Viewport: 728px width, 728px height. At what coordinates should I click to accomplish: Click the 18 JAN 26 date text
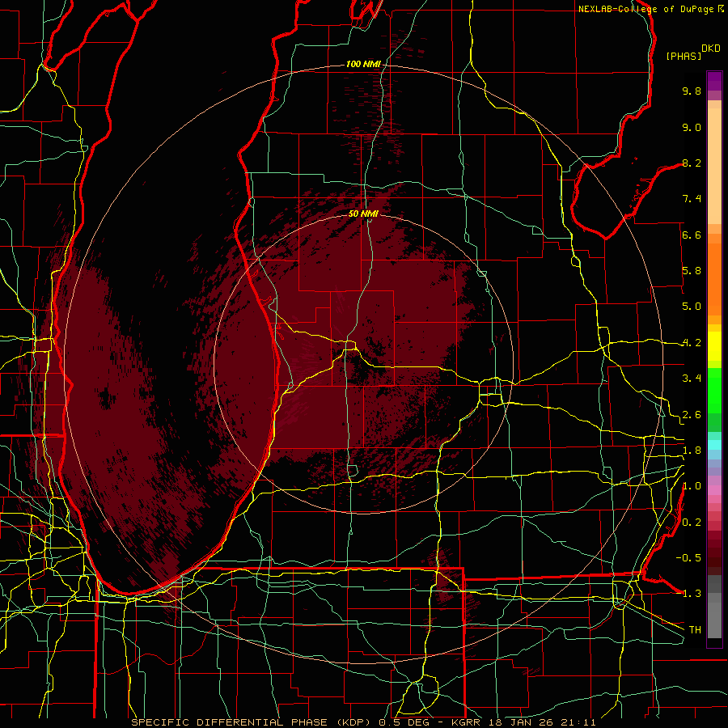tap(520, 722)
